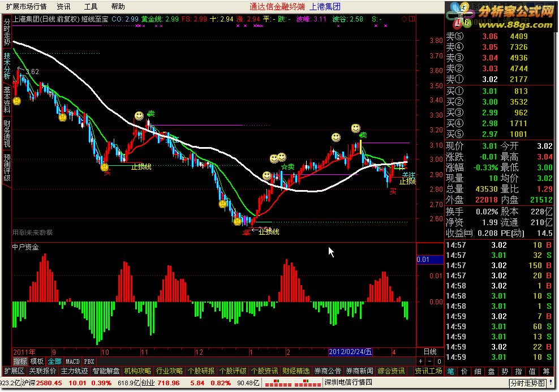Open the 资讯工场 link
This screenshot has width=559, height=392.
[428, 371]
